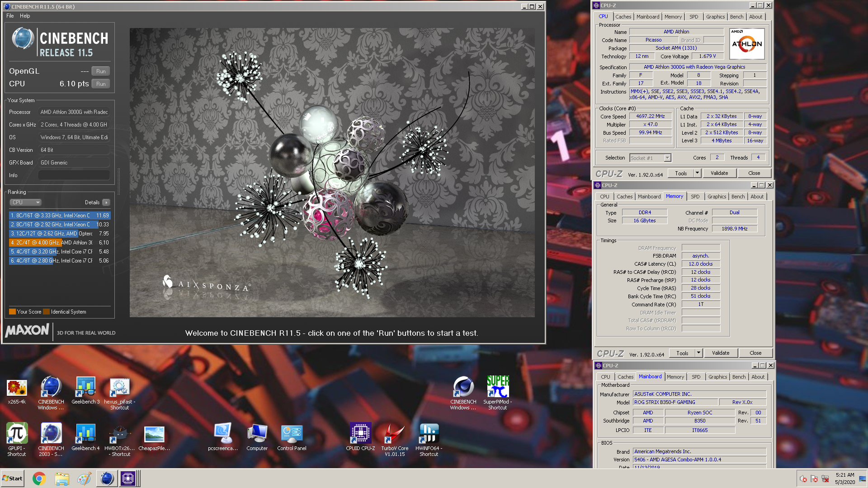
Task: Click Validate in top CPU-Z window
Action: (x=719, y=173)
